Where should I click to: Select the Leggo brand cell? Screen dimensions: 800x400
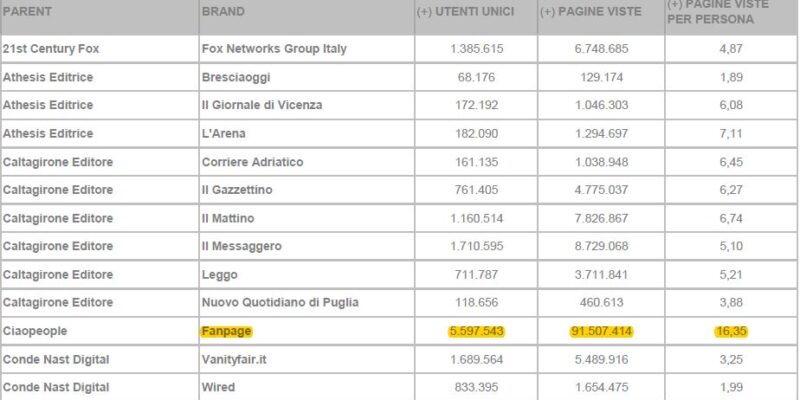click(x=219, y=275)
